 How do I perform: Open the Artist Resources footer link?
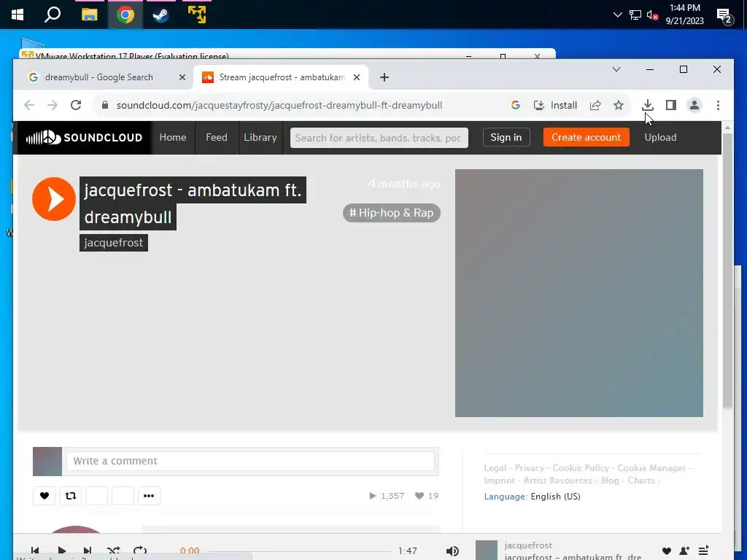coord(557,481)
